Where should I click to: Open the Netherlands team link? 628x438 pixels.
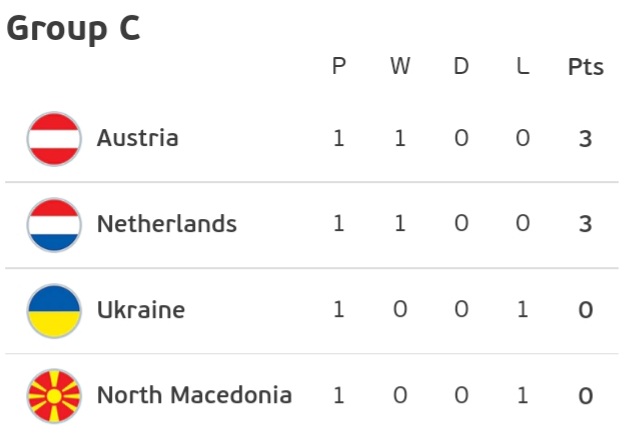166,224
